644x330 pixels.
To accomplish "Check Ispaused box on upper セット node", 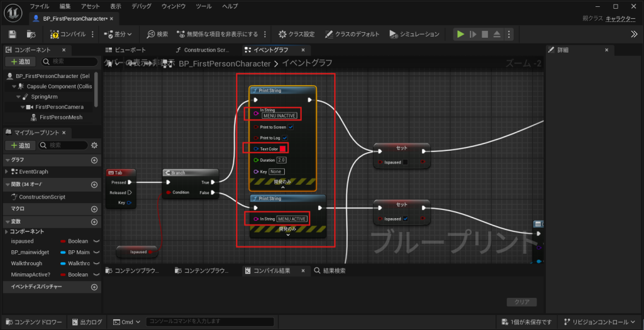I will (x=405, y=162).
